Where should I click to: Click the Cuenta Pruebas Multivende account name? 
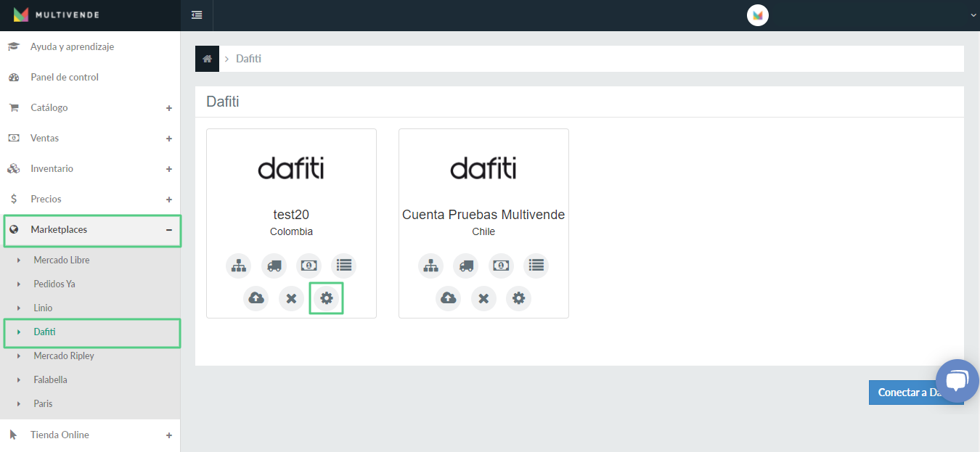point(483,215)
